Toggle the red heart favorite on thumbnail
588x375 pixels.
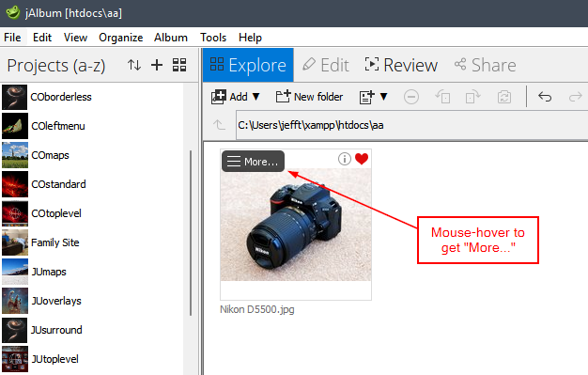pyautogui.click(x=362, y=159)
